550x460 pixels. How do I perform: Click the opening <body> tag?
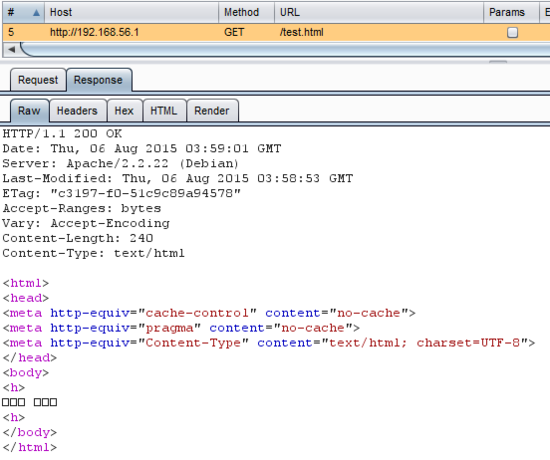click(26, 373)
